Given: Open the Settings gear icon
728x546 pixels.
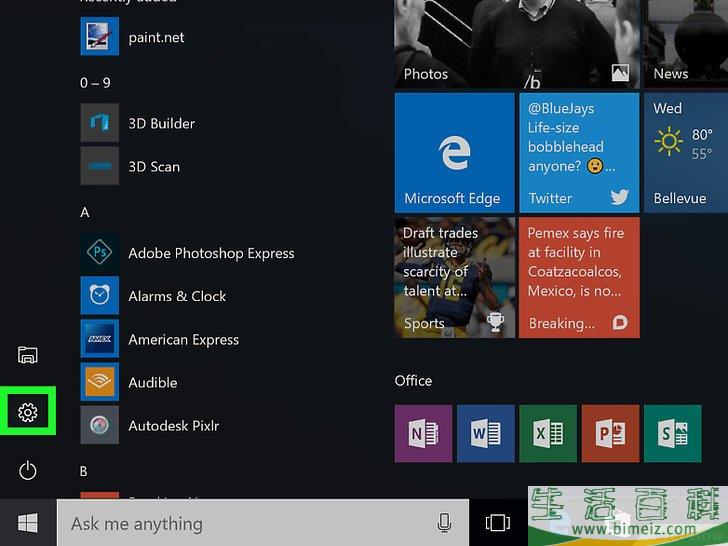Looking at the screenshot, I should pos(27,412).
